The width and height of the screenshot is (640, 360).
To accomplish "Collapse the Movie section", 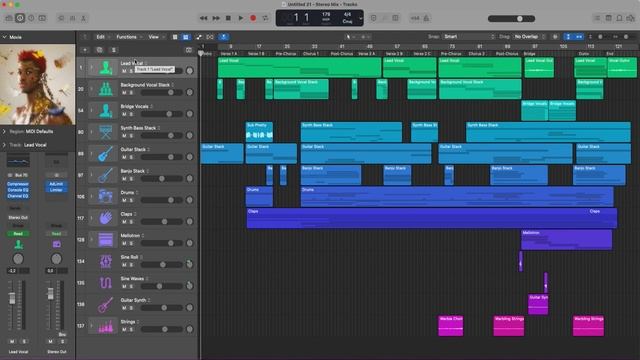I will click(5, 37).
